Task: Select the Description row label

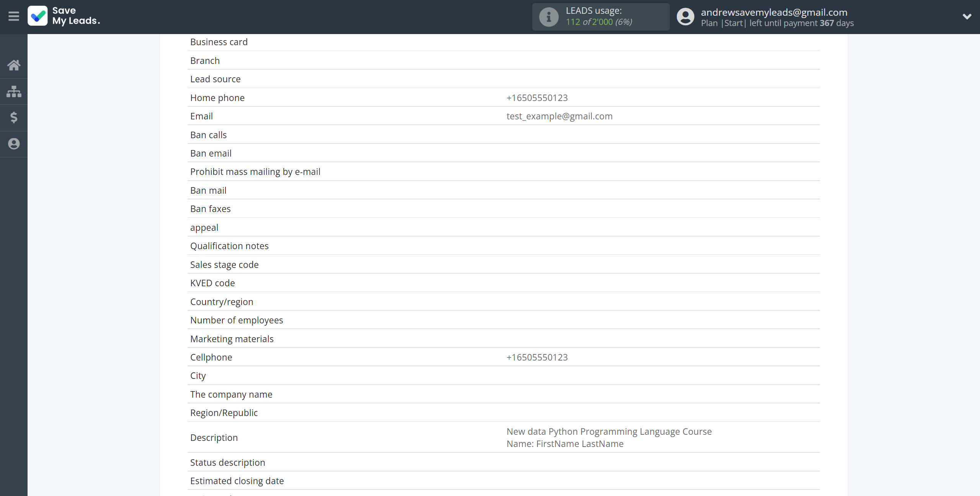Action: [214, 437]
